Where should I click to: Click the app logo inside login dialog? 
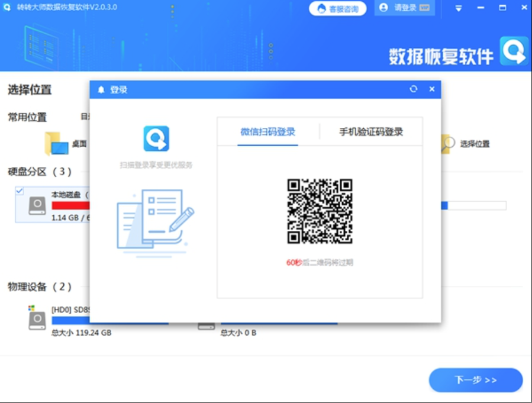coord(156,138)
